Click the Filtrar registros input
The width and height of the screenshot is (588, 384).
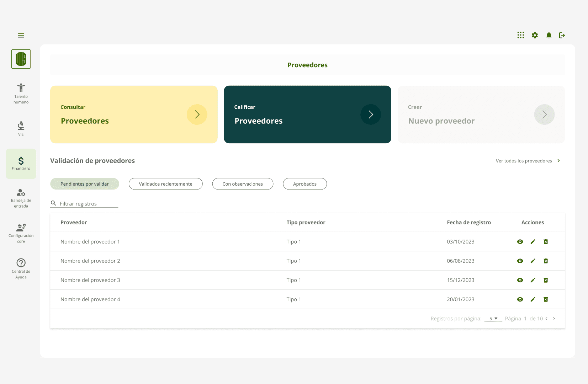84,203
